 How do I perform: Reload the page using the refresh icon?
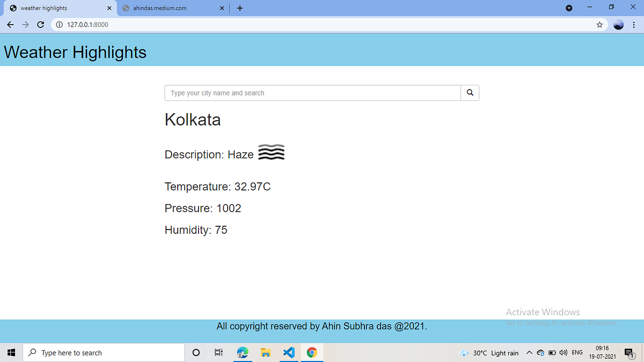(x=40, y=25)
